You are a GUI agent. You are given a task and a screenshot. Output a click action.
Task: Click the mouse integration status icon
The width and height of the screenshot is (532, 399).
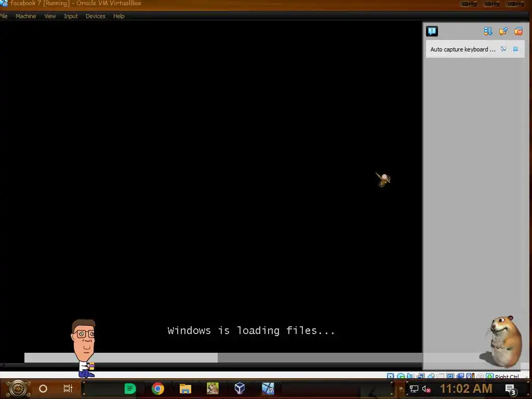pyautogui.click(x=480, y=376)
